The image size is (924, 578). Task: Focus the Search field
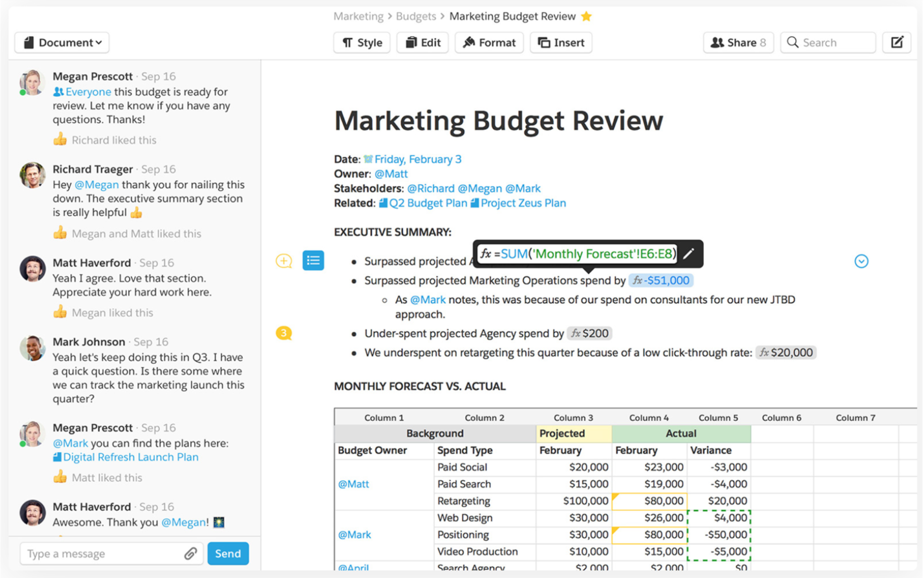pos(828,43)
